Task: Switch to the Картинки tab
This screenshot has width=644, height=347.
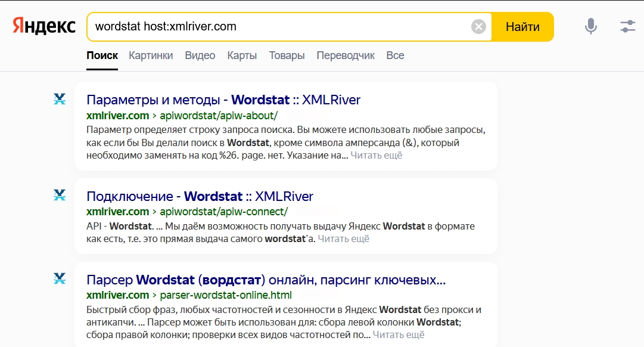Action: (151, 55)
